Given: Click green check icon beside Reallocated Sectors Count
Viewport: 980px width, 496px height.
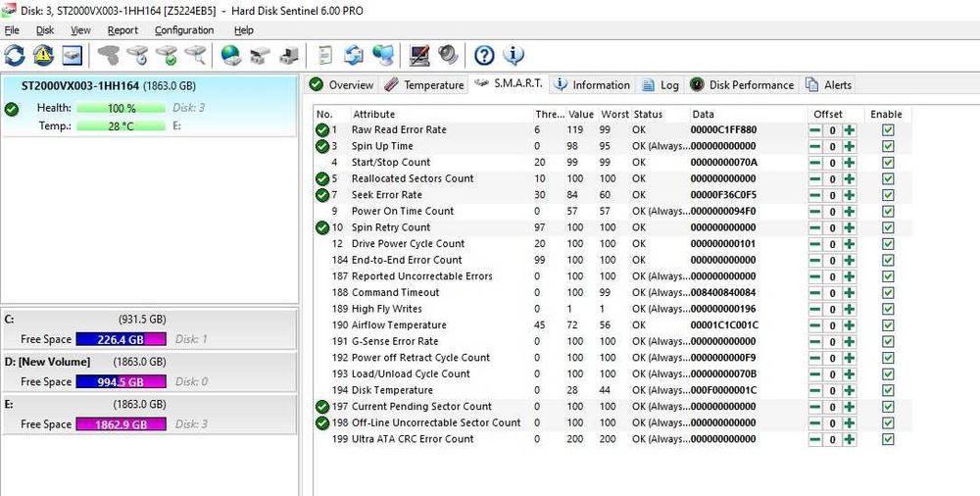Looking at the screenshot, I should [x=322, y=178].
